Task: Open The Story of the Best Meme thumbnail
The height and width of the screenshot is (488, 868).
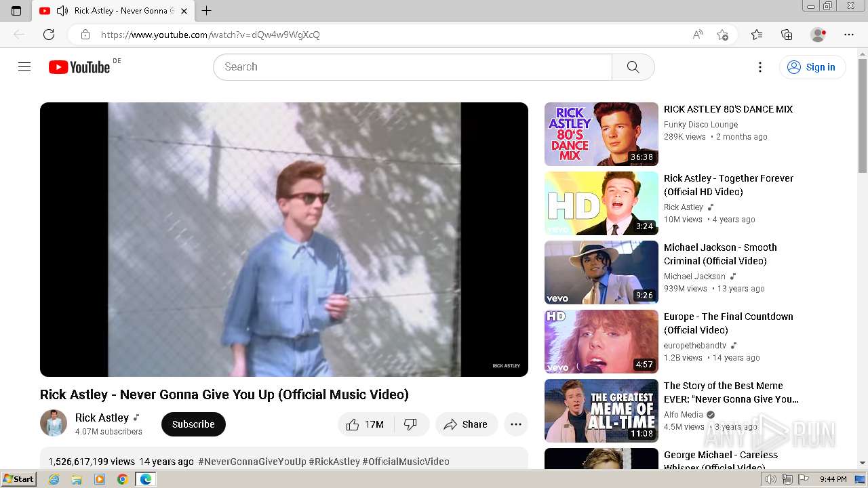Action: pos(601,411)
